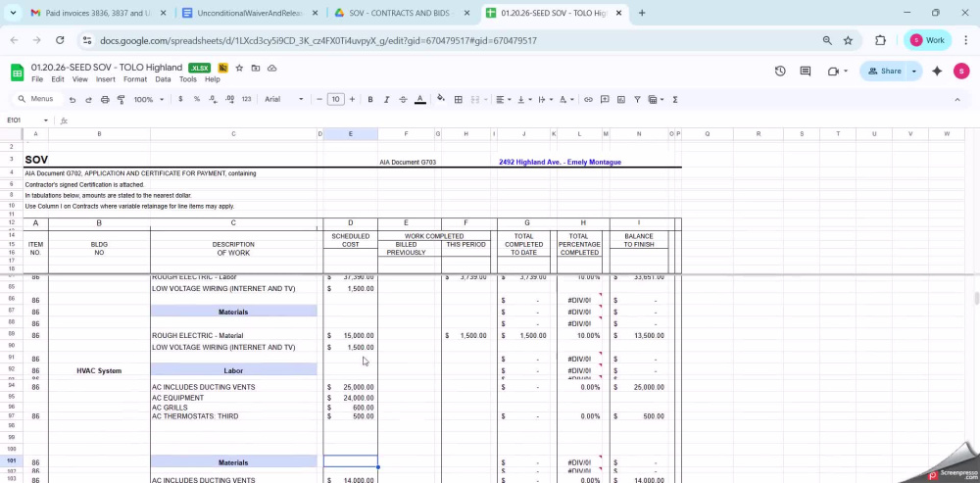Search the Menus box
Screen dimensions: 980x483
pyautogui.click(x=36, y=99)
